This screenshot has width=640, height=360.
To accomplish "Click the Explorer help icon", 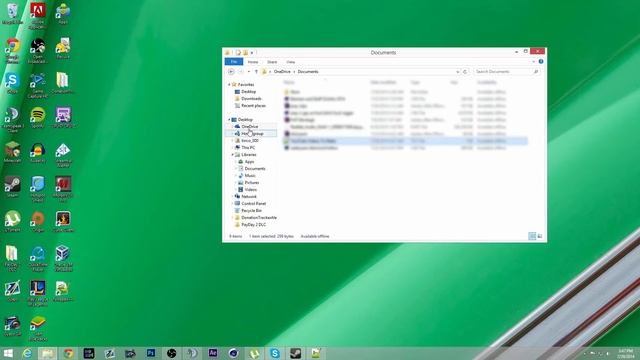I will [x=541, y=62].
